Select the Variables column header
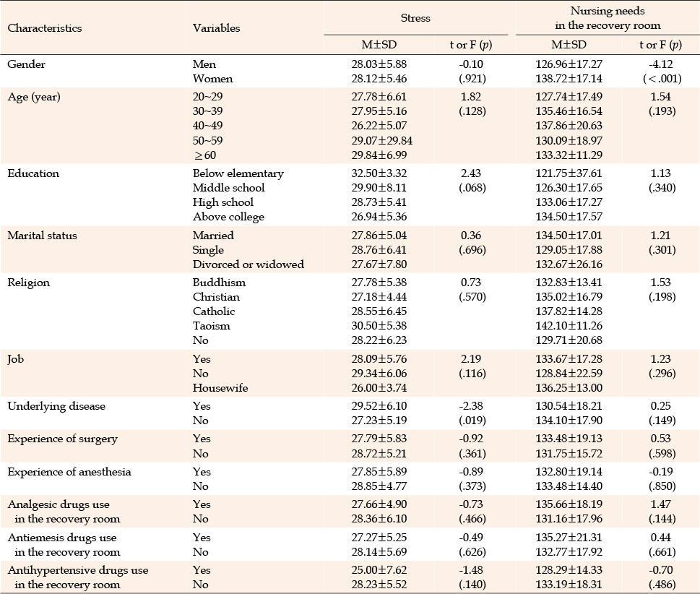 pos(216,28)
